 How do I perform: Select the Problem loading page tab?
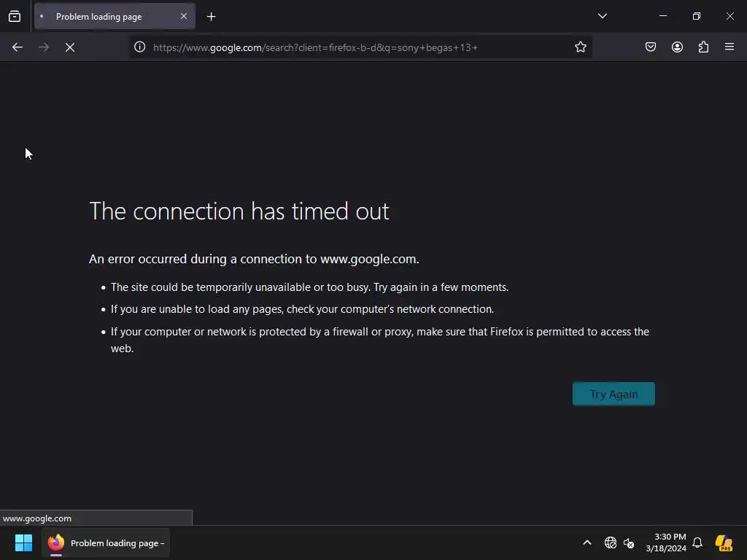click(x=115, y=16)
